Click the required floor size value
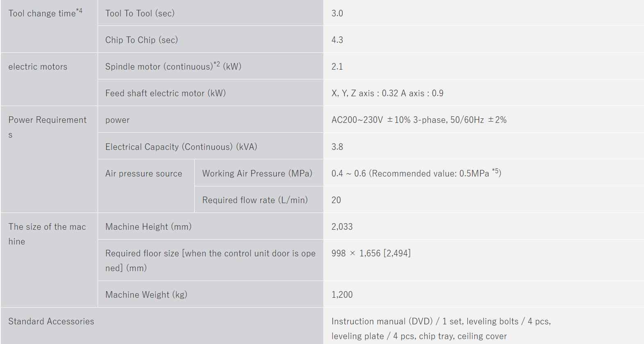644x344 pixels. pyautogui.click(x=371, y=253)
